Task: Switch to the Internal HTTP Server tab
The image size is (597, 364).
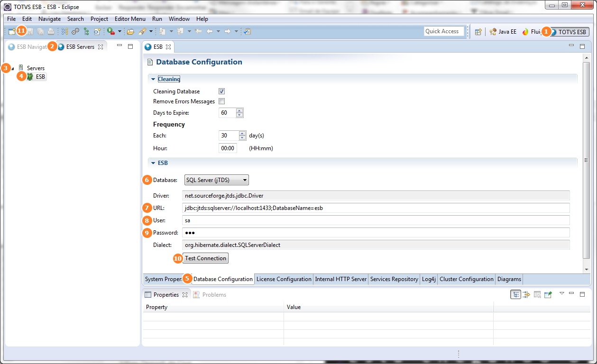Action: point(340,279)
